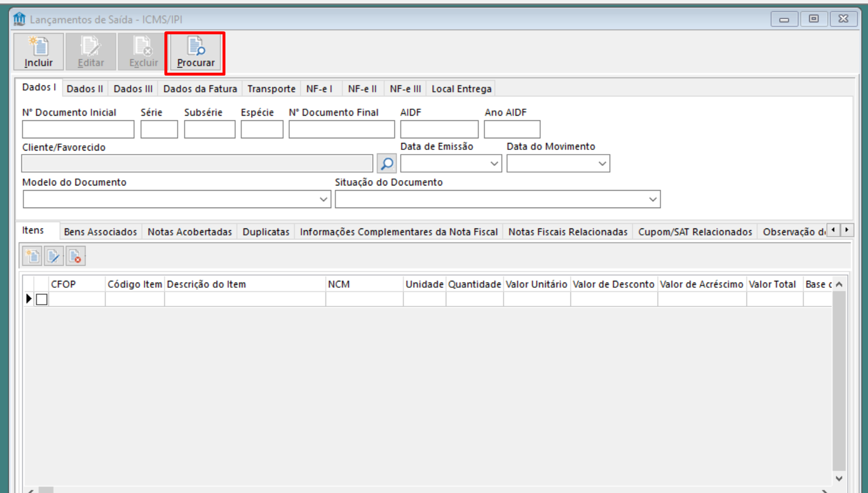This screenshot has height=493, width=868.
Task: Click the Valor Unitário column header
Action: click(537, 284)
